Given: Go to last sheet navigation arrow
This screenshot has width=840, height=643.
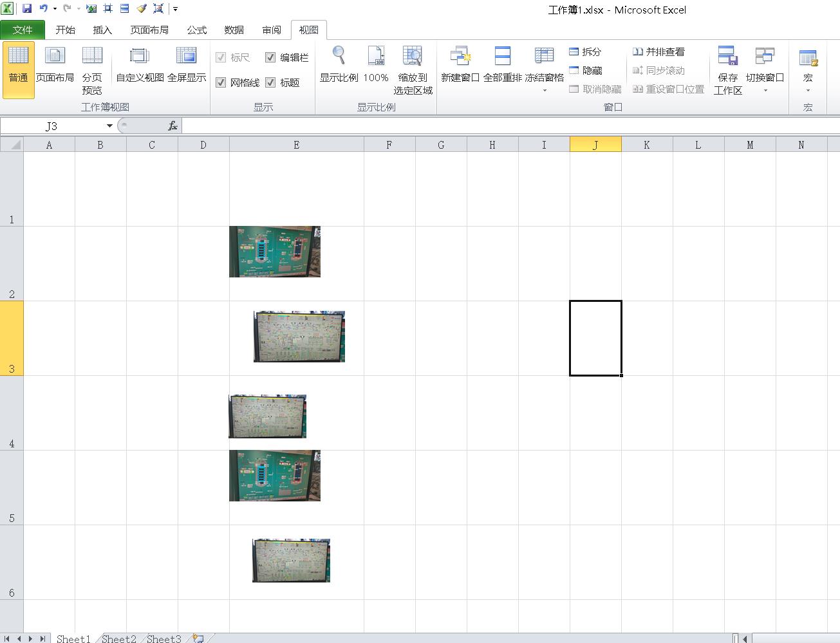Looking at the screenshot, I should click(42, 638).
